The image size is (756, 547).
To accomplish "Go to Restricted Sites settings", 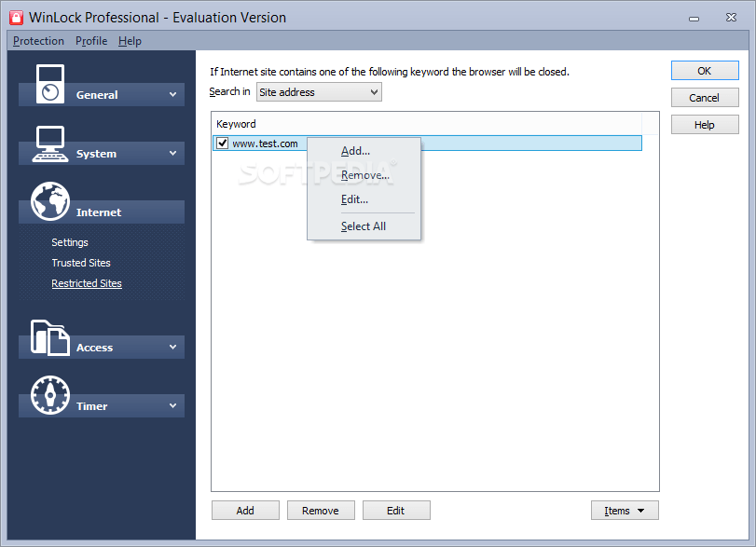I will tap(86, 282).
